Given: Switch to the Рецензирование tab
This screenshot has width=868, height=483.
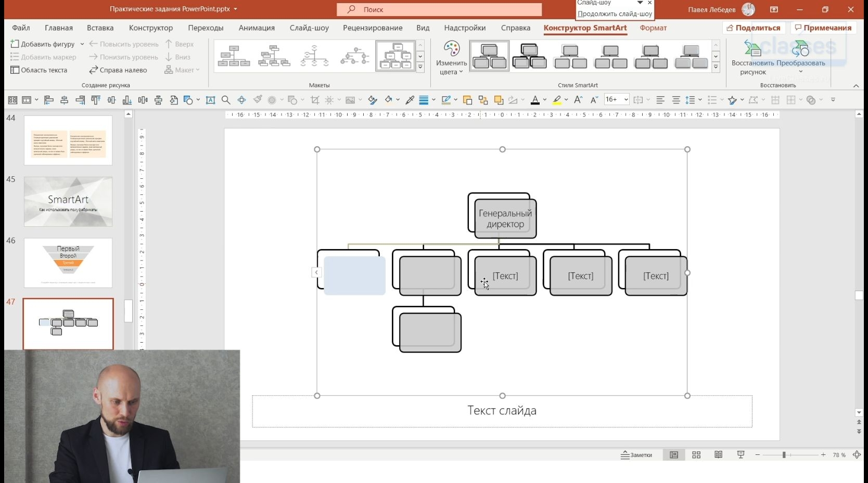Looking at the screenshot, I should point(373,28).
